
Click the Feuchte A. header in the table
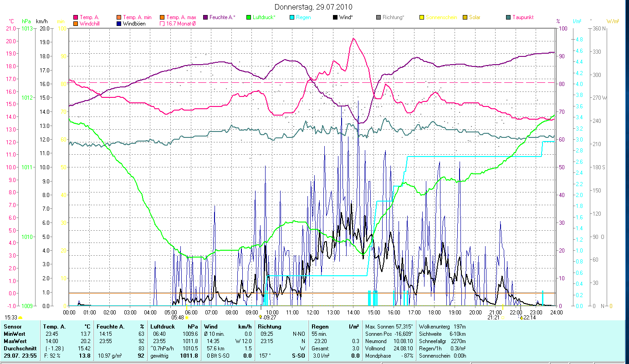coord(111,327)
